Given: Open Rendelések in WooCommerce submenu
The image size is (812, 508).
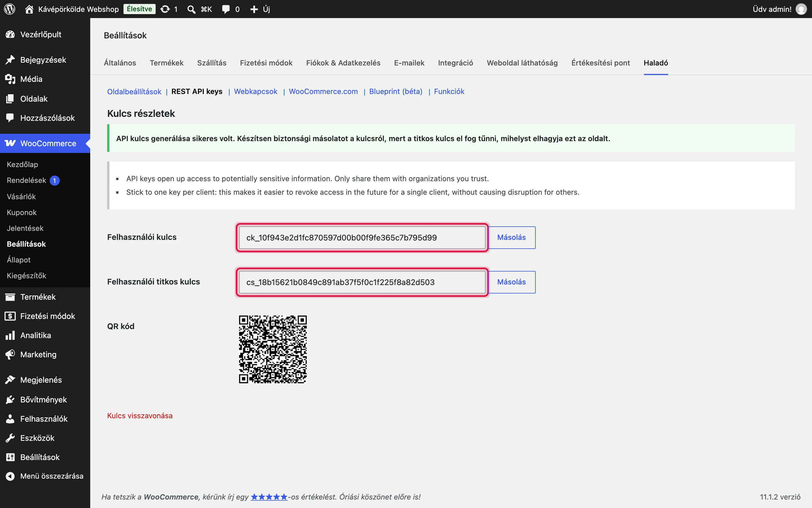Looking at the screenshot, I should pos(27,180).
